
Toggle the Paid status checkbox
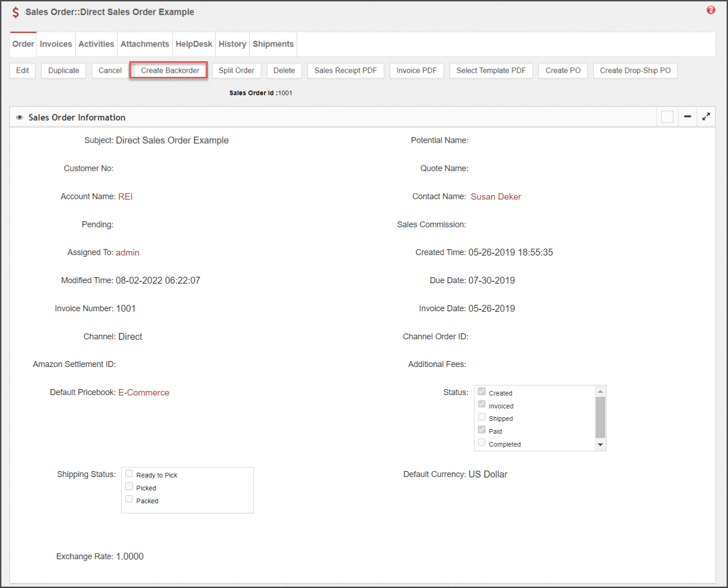click(482, 430)
